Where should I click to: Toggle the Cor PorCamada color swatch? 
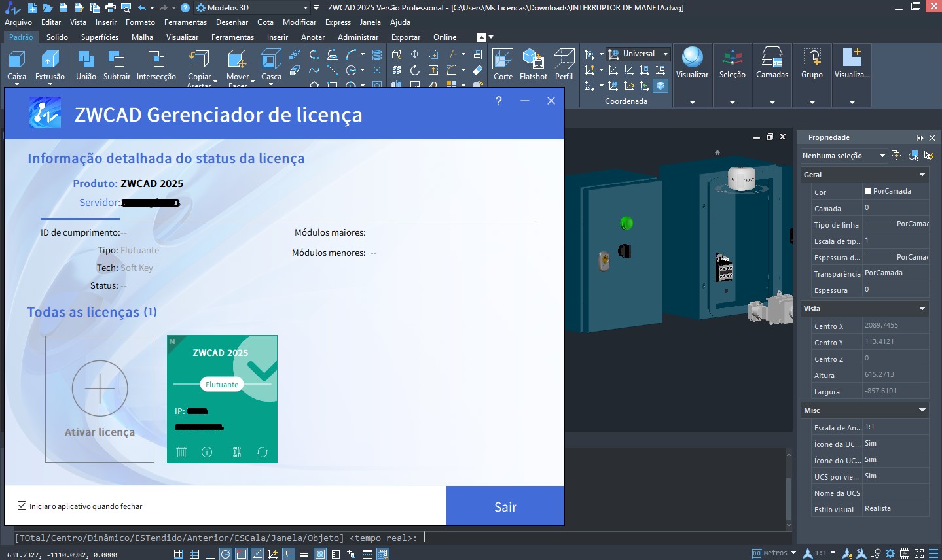pos(868,191)
